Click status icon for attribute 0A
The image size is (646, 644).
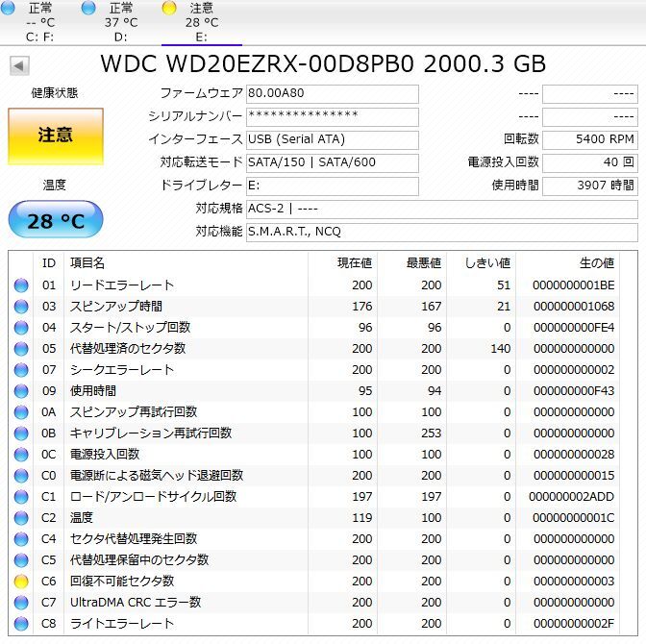point(21,412)
